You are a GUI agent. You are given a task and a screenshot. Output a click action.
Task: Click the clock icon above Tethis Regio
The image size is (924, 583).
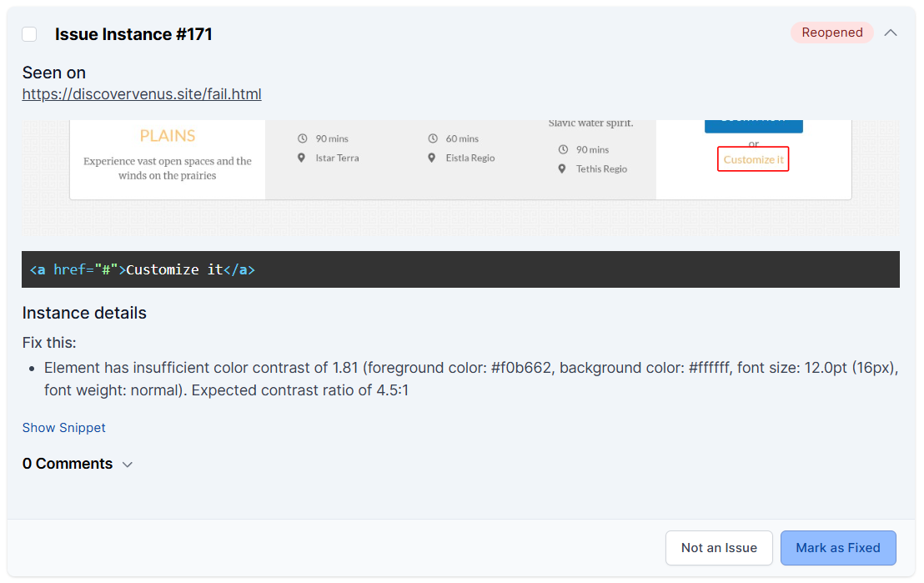point(563,149)
